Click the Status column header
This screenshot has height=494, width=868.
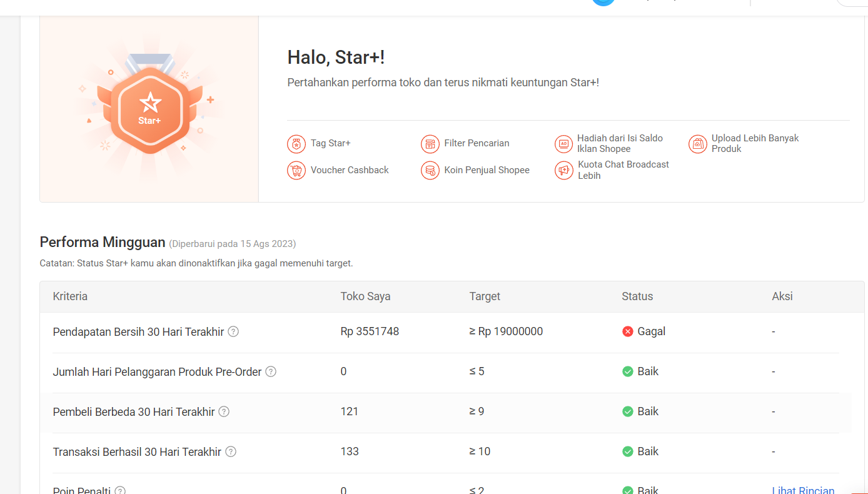click(x=637, y=296)
